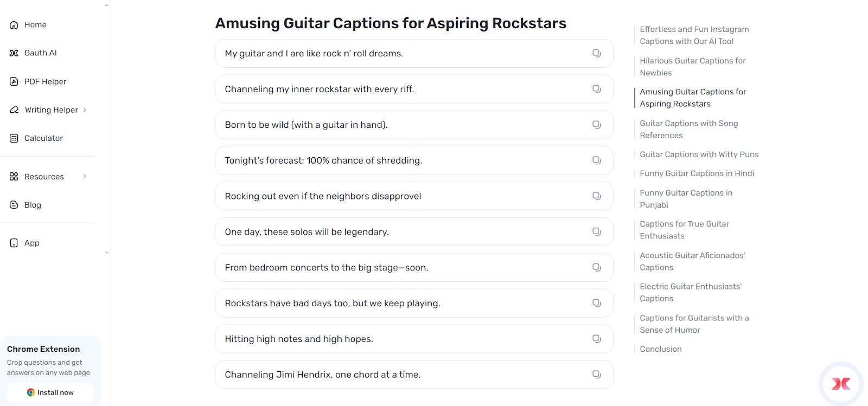Click the Install now button
The image size is (868, 406).
[50, 392]
